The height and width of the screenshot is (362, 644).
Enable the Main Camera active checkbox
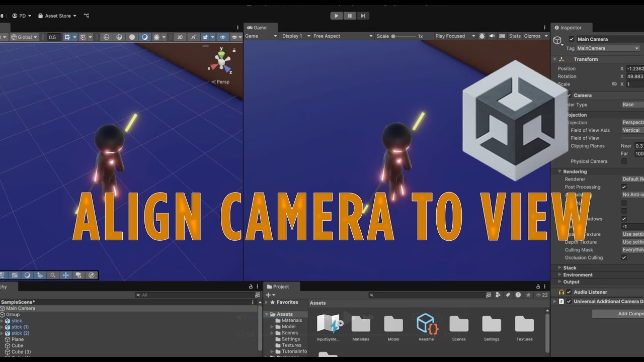(572, 39)
